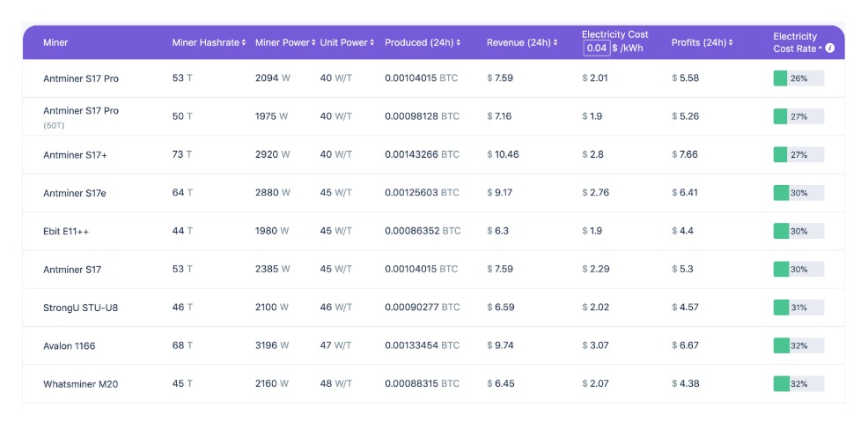Screen dimensions: 868x430
Task: Select the Avalon 1166 miner name
Action: point(70,345)
